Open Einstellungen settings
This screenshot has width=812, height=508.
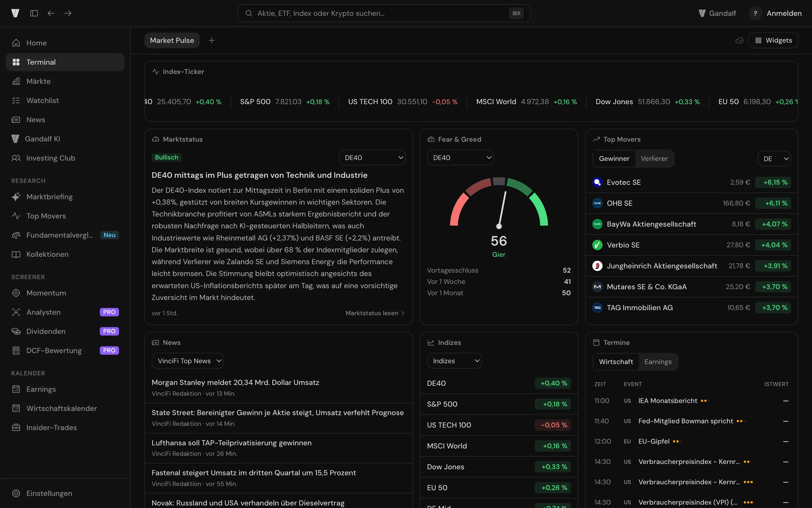pos(65,493)
